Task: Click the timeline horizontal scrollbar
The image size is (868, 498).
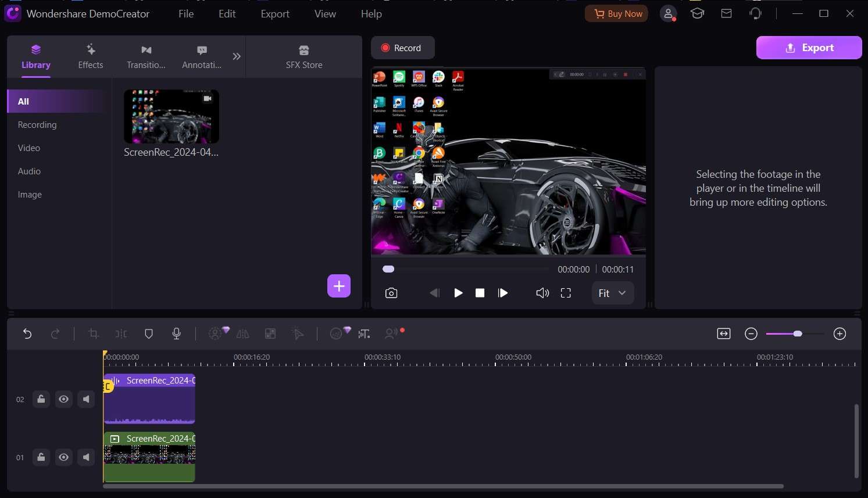Action: [x=443, y=486]
